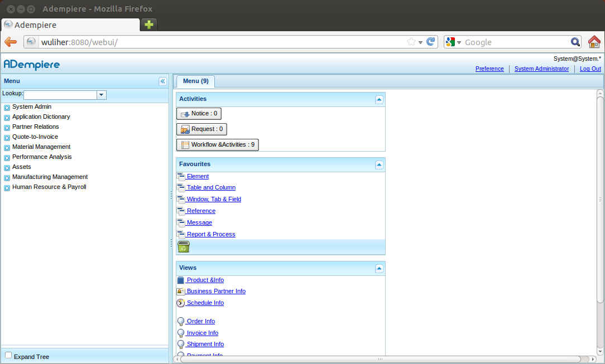Expand the Assets tree node
Screen dimensions: 605x364
pos(7,168)
